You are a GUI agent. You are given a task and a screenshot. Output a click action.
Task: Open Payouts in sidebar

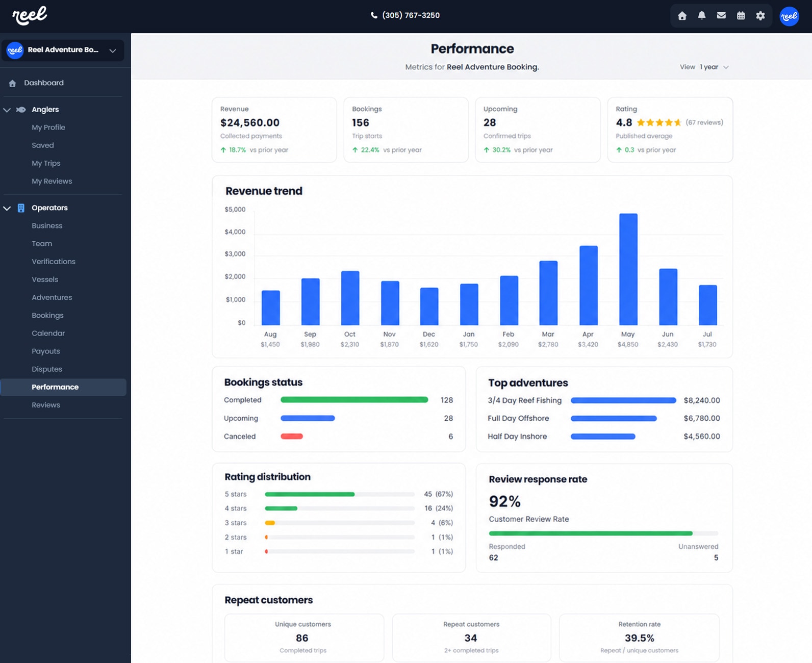(46, 351)
